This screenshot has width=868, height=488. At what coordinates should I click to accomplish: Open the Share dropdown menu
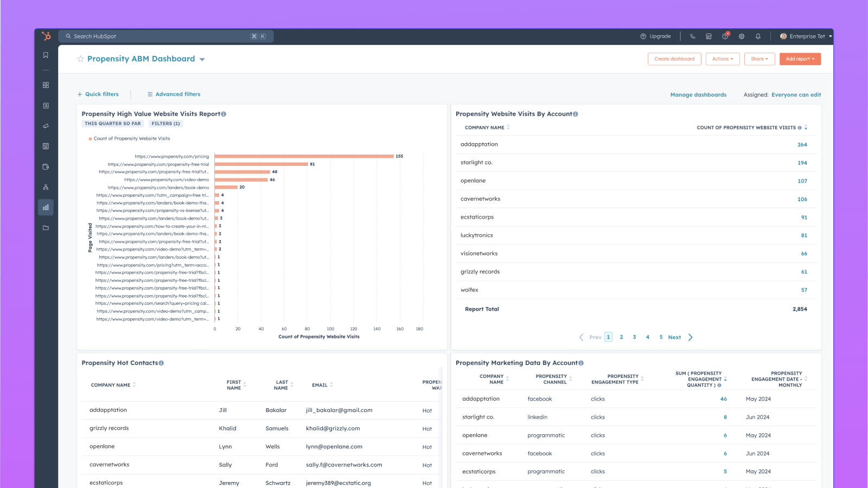point(759,59)
